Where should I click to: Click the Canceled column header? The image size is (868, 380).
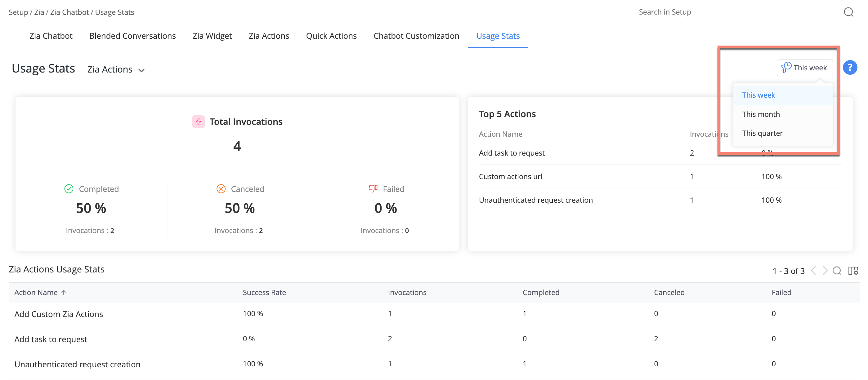669,293
